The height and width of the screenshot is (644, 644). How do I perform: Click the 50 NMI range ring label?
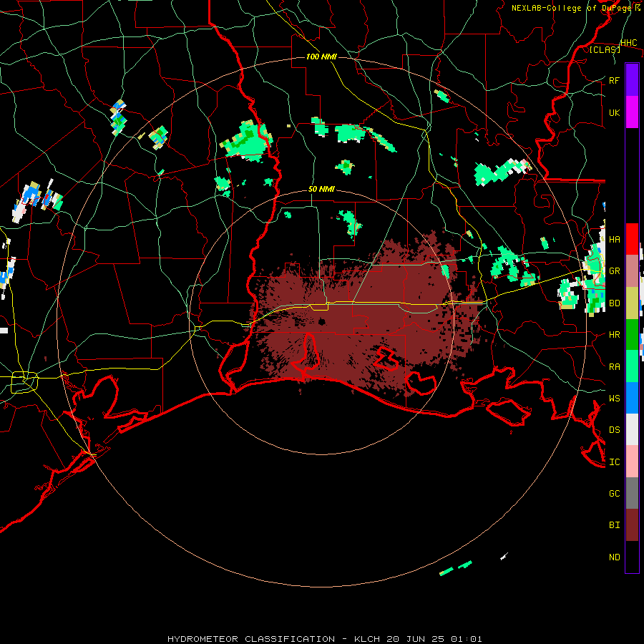pyautogui.click(x=321, y=189)
